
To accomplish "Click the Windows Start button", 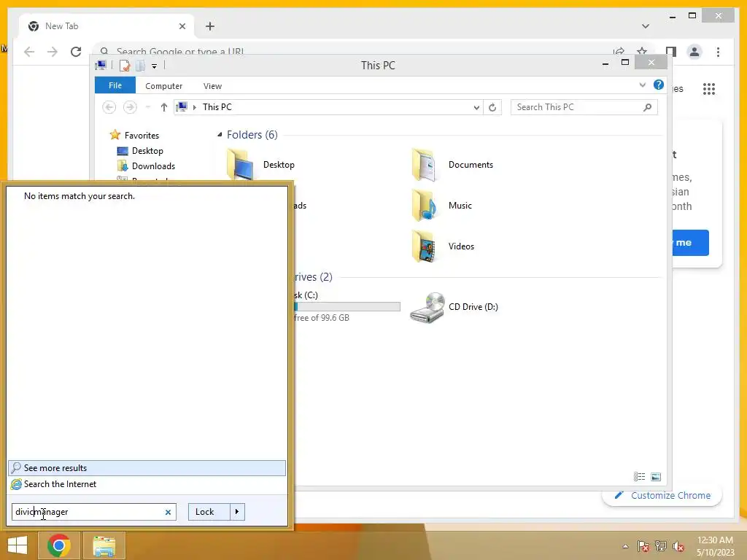I will pos(18,545).
